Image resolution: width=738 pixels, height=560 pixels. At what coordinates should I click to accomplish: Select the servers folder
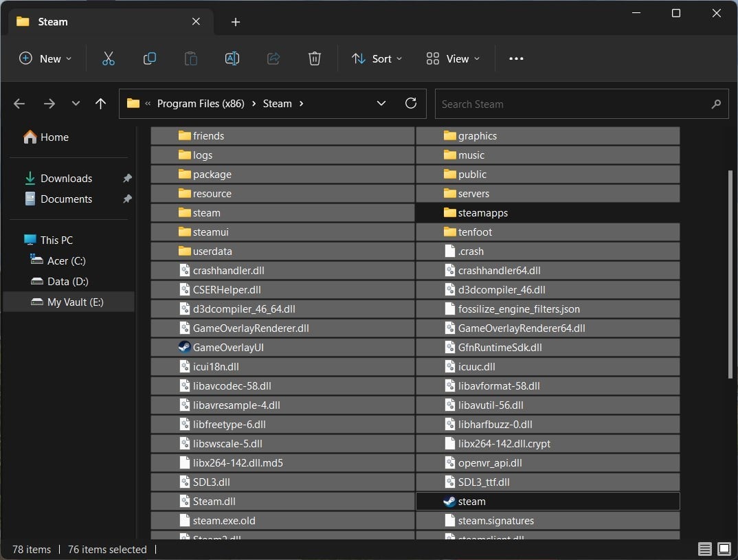pyautogui.click(x=548, y=193)
